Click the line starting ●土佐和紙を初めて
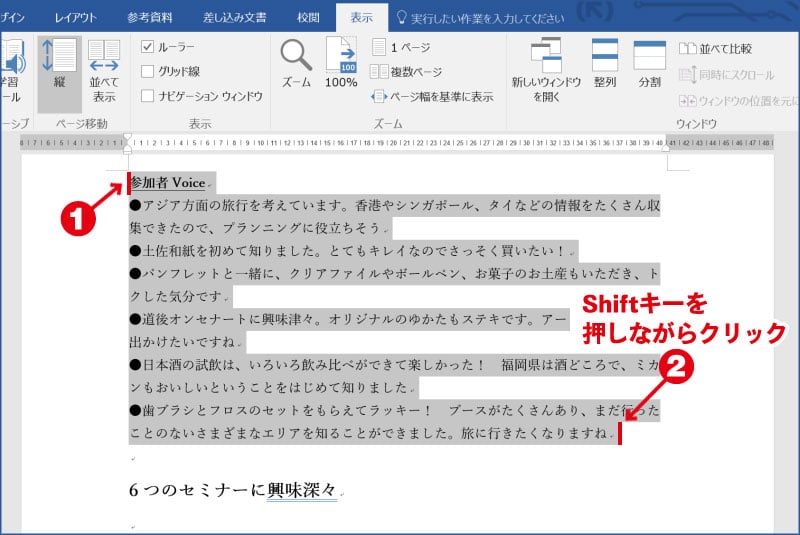 point(353,250)
